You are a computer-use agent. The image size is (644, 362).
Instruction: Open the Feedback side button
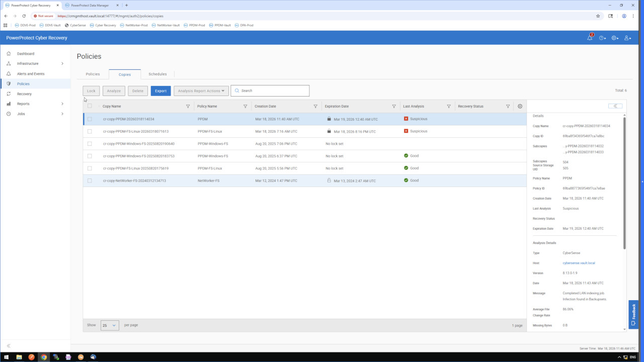(x=633, y=315)
